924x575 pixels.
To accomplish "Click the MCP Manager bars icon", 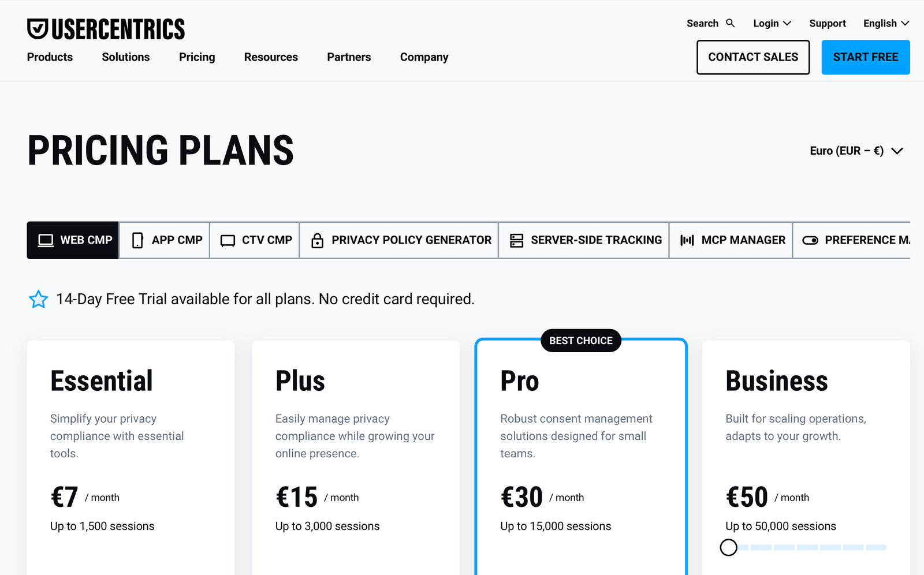I will pyautogui.click(x=687, y=240).
